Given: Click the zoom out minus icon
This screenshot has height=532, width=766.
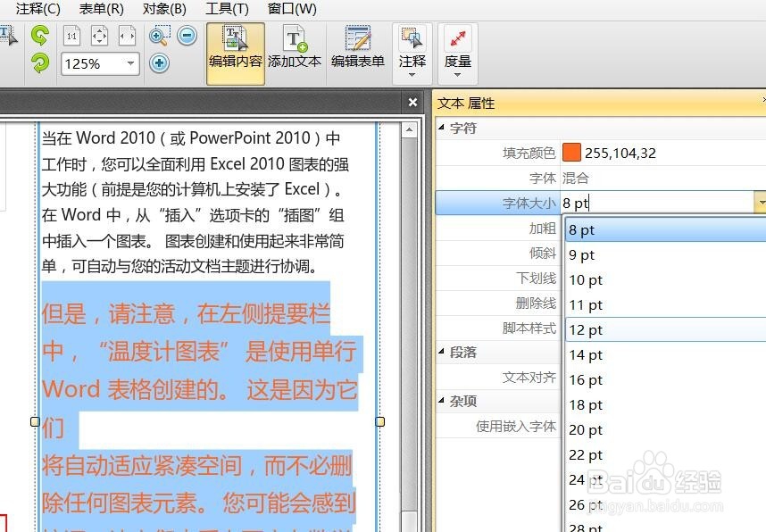Looking at the screenshot, I should pyautogui.click(x=187, y=36).
